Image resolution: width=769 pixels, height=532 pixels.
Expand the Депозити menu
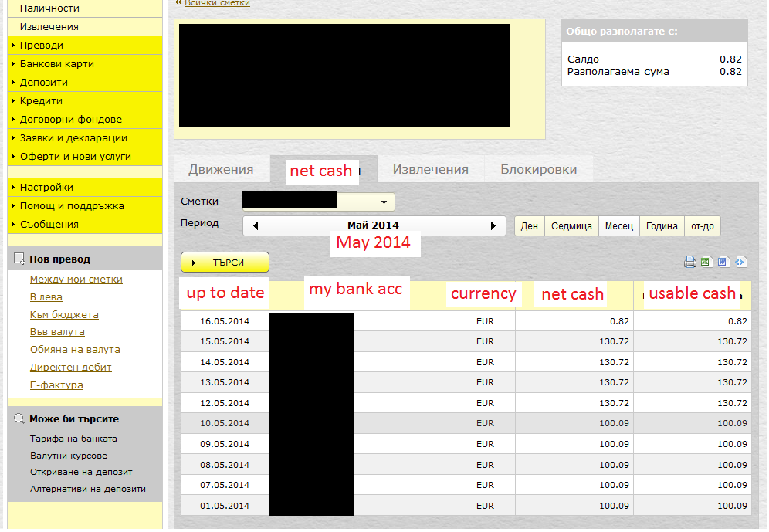85,83
